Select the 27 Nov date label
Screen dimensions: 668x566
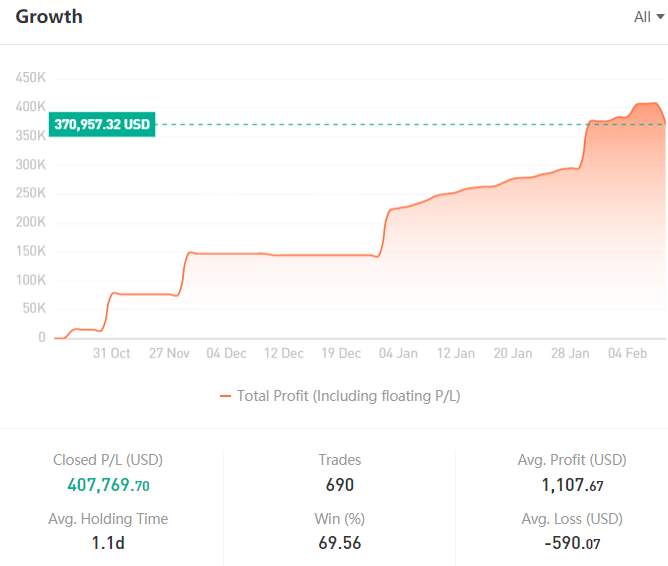(169, 353)
